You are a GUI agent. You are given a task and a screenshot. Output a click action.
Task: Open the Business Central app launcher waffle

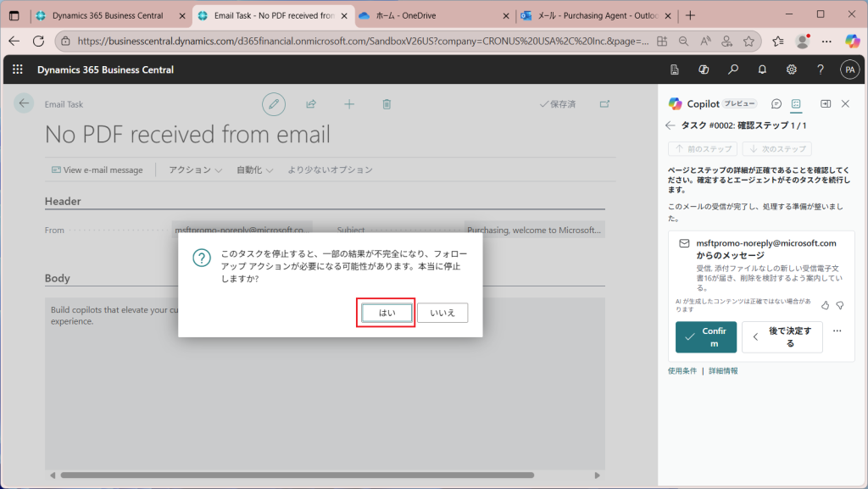17,69
